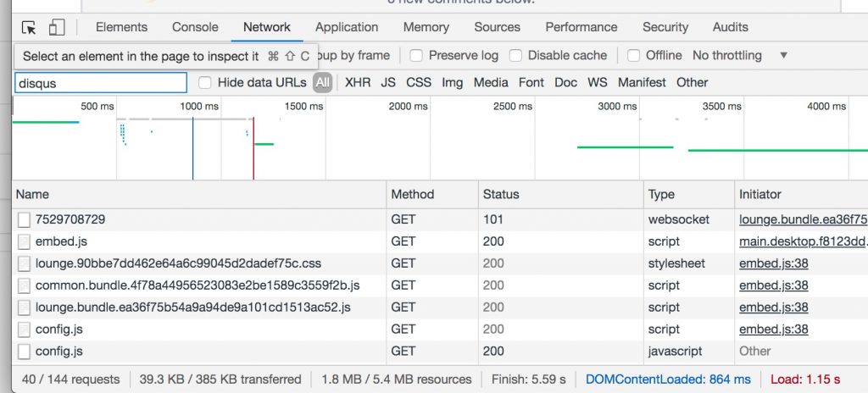Click the file icon beside lounge.90bbe7dd css
868x393 pixels.
click(x=24, y=263)
